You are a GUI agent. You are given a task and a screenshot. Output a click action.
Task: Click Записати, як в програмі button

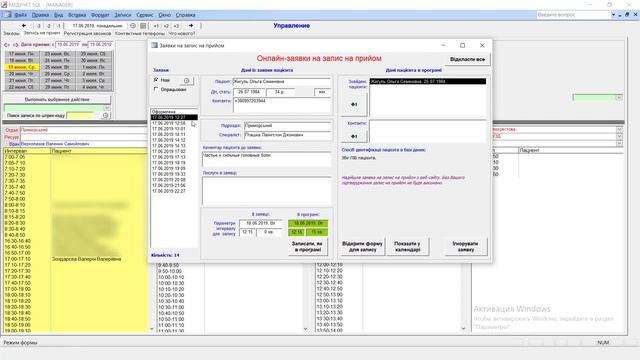(x=307, y=247)
